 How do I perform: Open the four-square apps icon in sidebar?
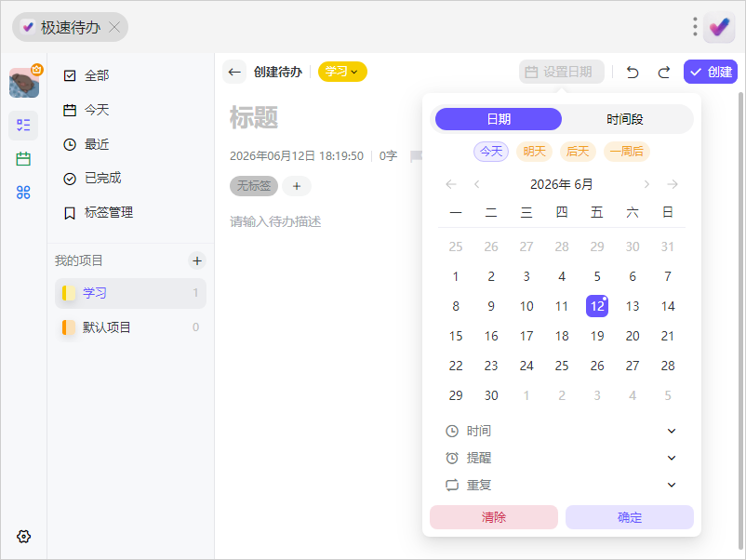pos(23,193)
